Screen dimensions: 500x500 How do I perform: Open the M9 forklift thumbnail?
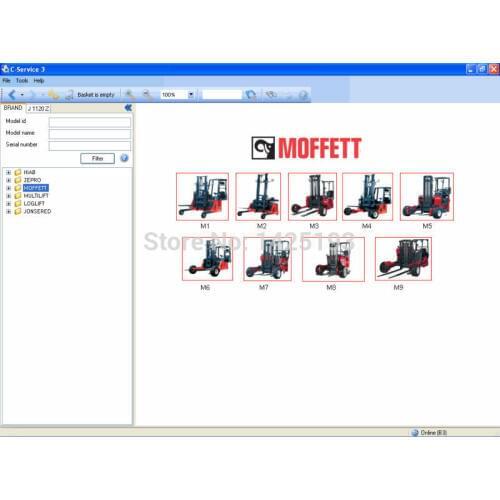[403, 259]
